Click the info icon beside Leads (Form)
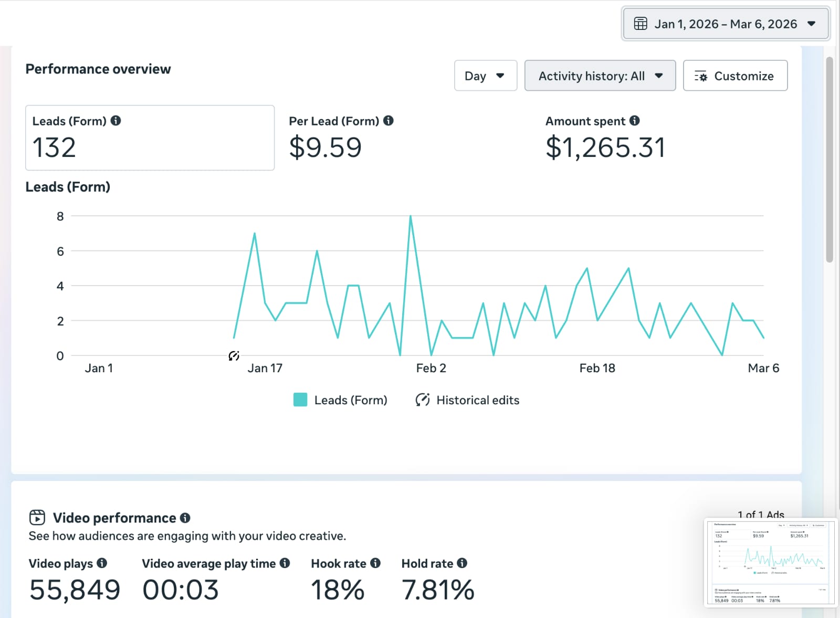840x618 pixels. coord(117,120)
